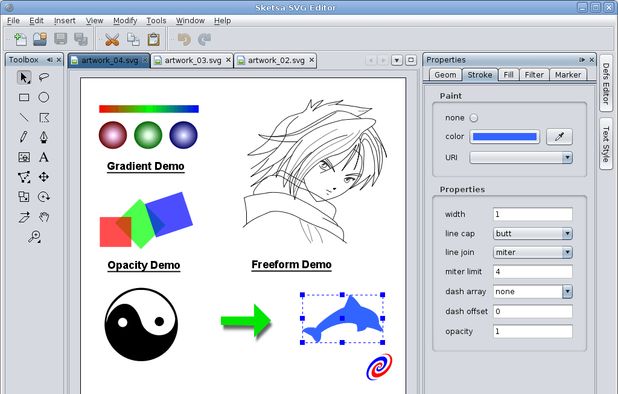The width and height of the screenshot is (618, 394).
Task: Select the Skew tool
Action: (24, 217)
